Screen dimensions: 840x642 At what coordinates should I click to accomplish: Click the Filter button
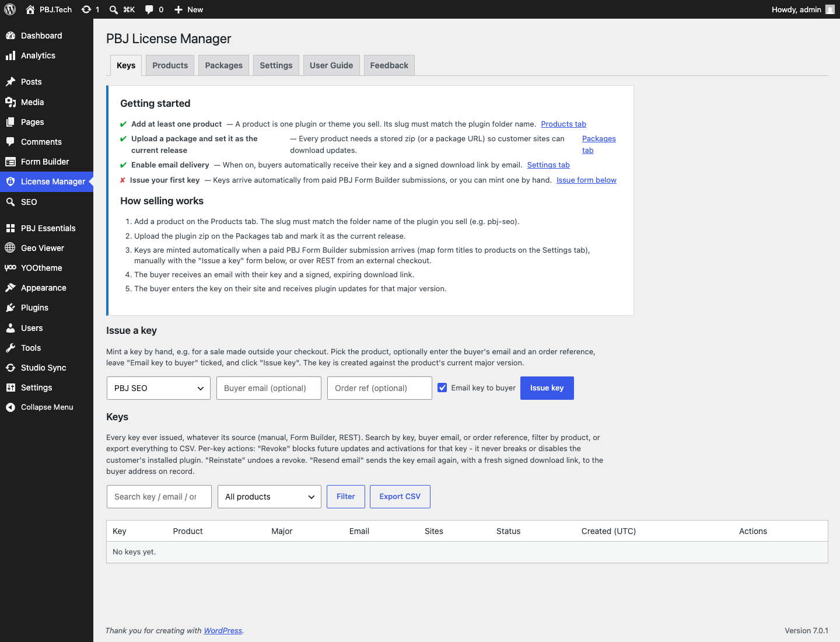coord(346,497)
